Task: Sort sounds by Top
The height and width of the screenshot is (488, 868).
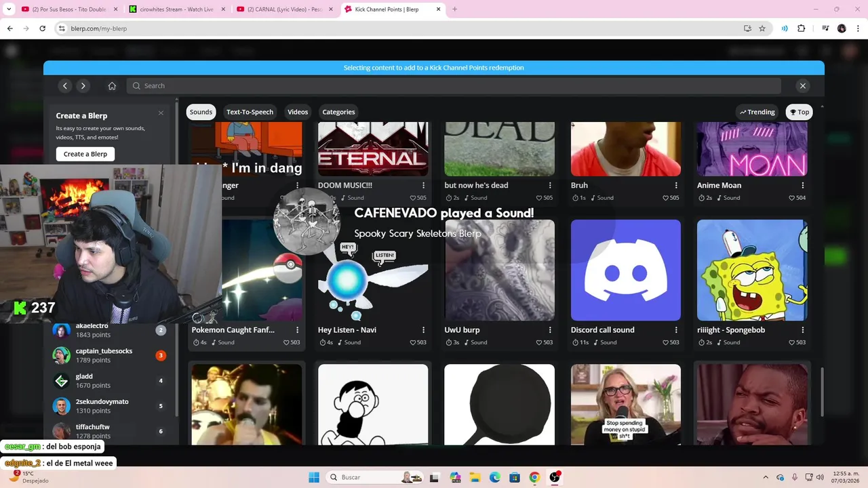Action: click(x=800, y=112)
